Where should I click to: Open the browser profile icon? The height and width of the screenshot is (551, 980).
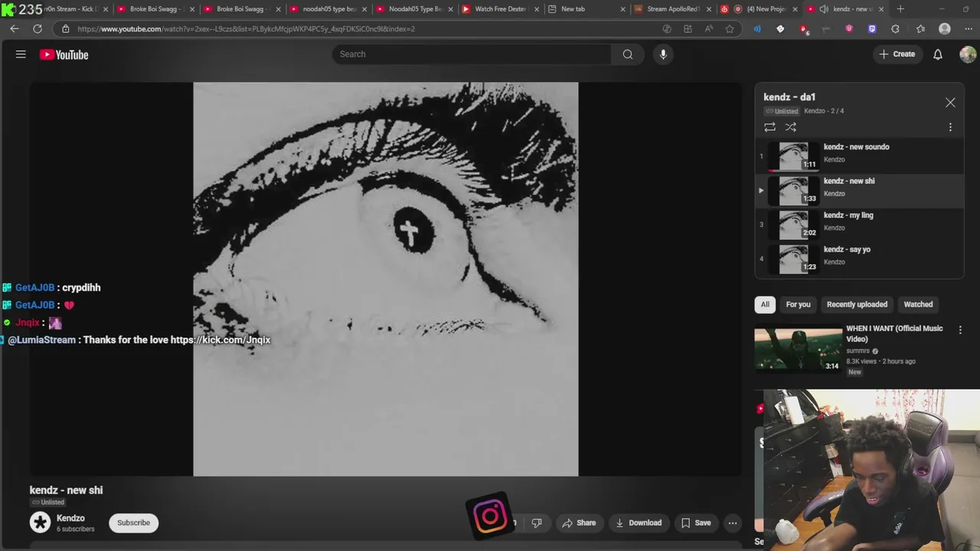[945, 28]
